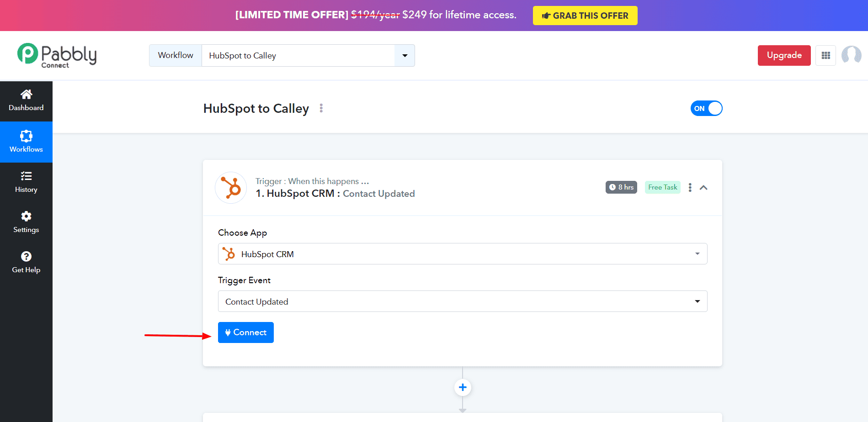868x422 pixels.
Task: Add a step with the plus icon
Action: click(463, 387)
